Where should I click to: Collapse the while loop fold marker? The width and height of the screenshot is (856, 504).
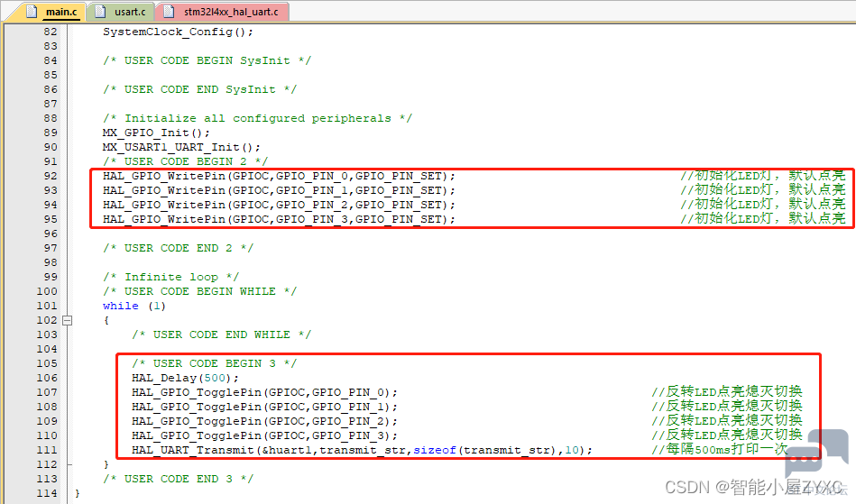point(67,320)
